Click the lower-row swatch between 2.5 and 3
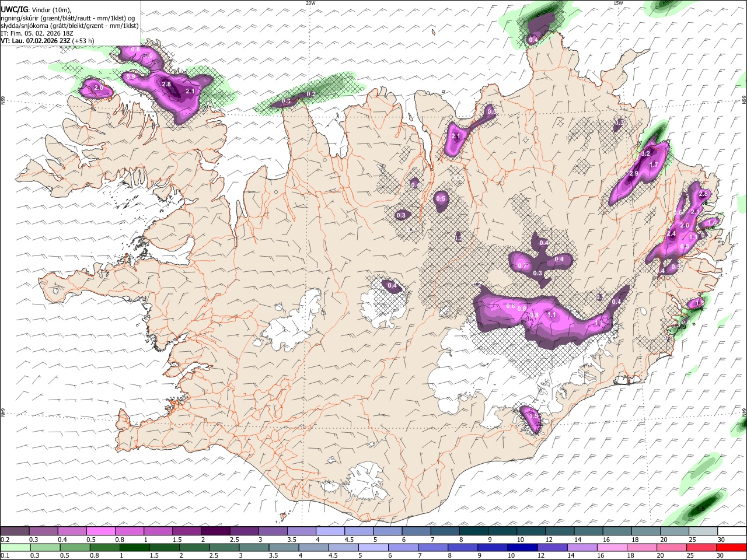 pyautogui.click(x=224, y=547)
